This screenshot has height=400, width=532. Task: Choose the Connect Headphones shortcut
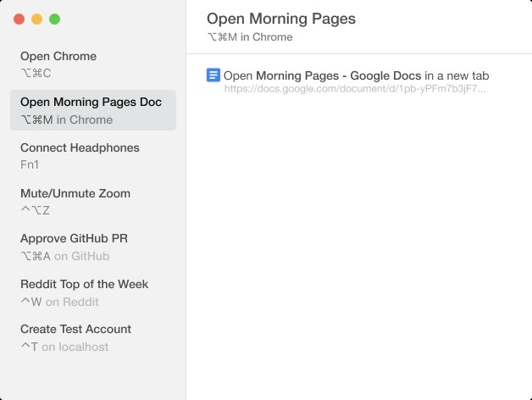click(x=93, y=156)
